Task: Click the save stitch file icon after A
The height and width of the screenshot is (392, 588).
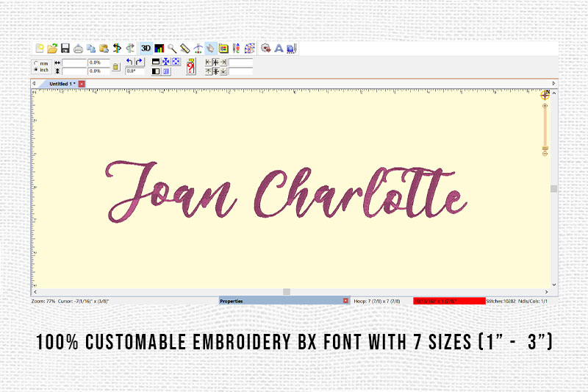Action: click(x=292, y=49)
